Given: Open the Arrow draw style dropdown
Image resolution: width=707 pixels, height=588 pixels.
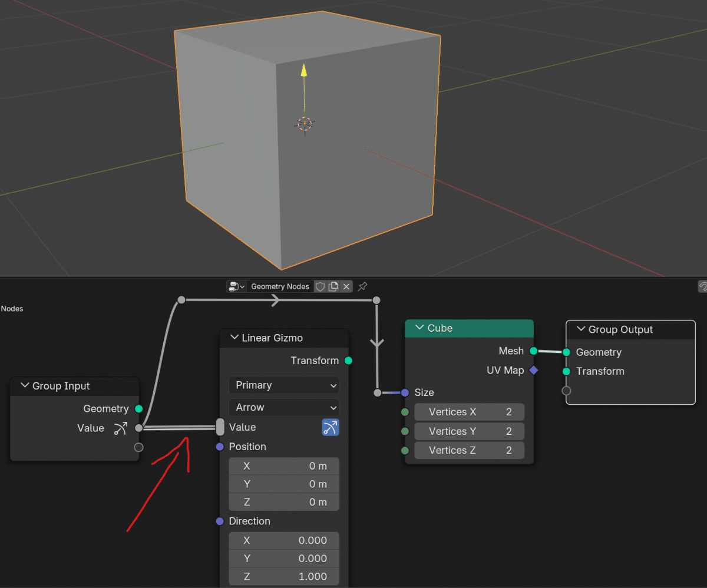Looking at the screenshot, I should pos(284,407).
